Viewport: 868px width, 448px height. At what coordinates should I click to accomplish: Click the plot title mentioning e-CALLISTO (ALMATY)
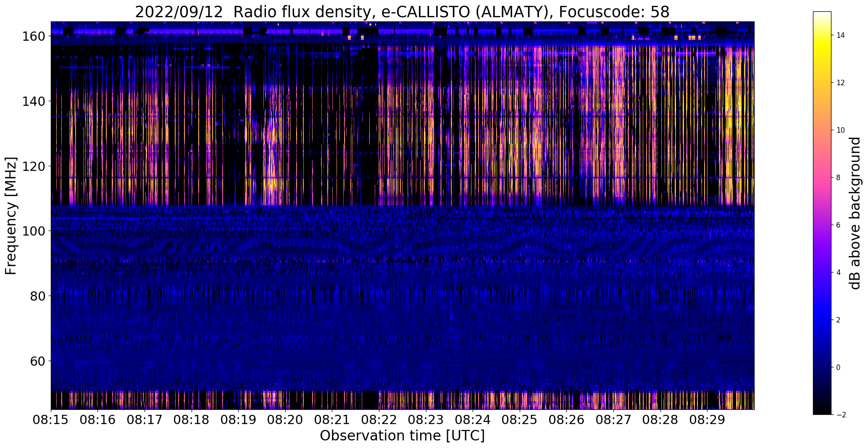click(402, 12)
